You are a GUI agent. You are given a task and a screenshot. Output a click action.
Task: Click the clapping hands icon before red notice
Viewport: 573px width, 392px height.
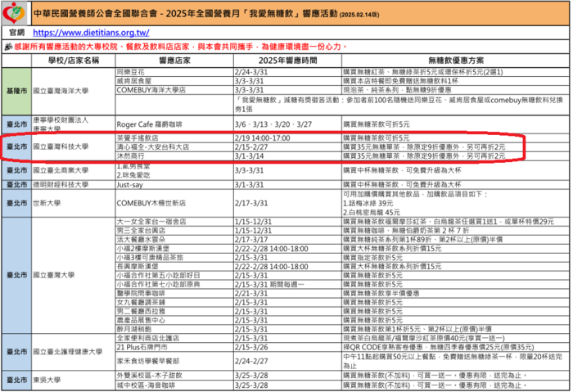pyautogui.click(x=8, y=47)
